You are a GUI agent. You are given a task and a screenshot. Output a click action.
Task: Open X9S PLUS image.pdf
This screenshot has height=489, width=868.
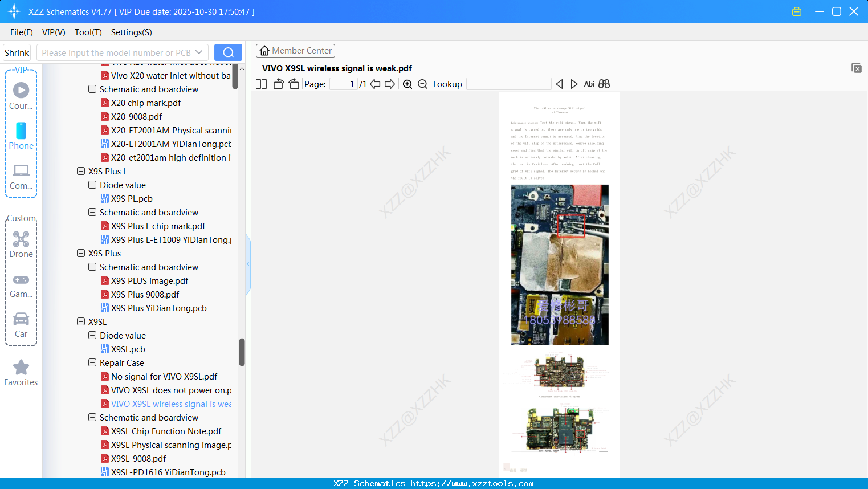pyautogui.click(x=149, y=281)
